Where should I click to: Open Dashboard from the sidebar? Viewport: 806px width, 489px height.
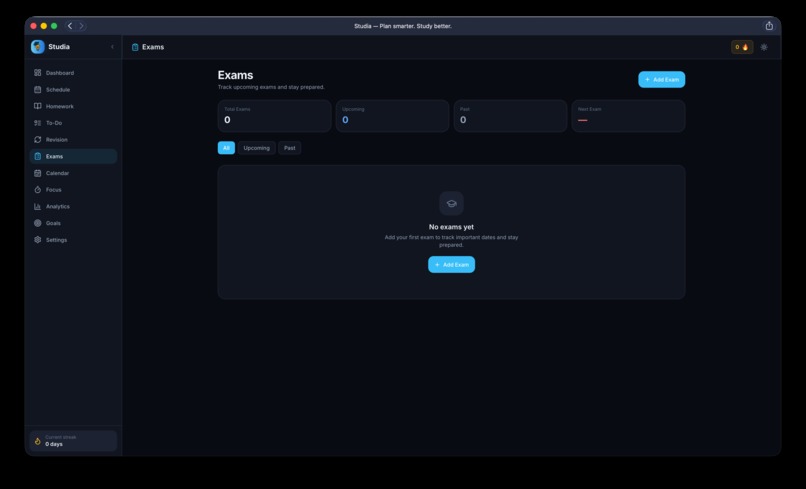coord(73,73)
